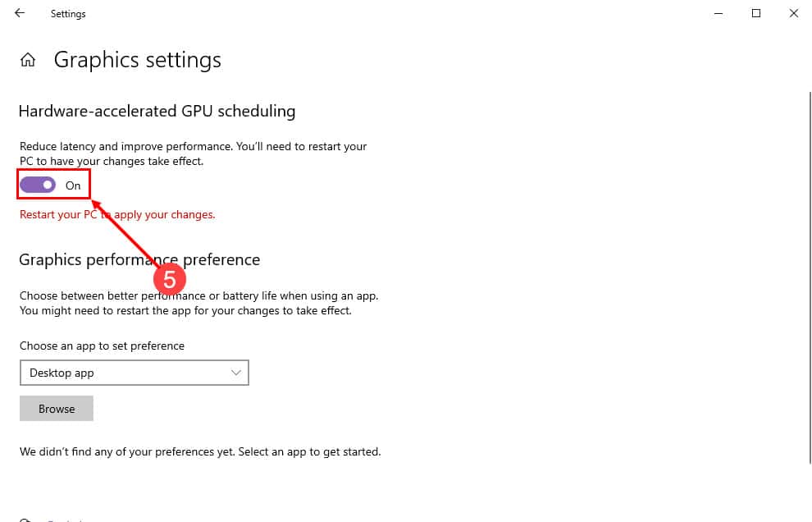812x522 pixels.
Task: Click the back arrow to return to Settings
Action: pos(18,13)
